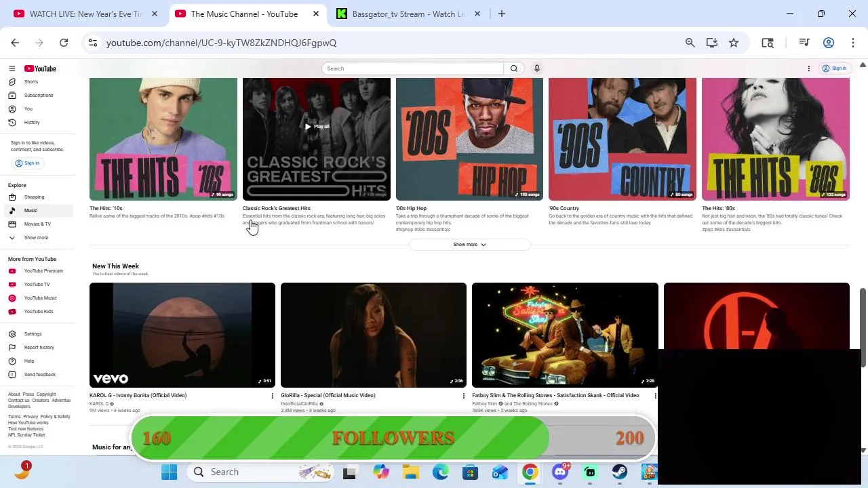This screenshot has height=488, width=868.
Task: Click the Windows taskbar Search box
Action: click(x=261, y=472)
